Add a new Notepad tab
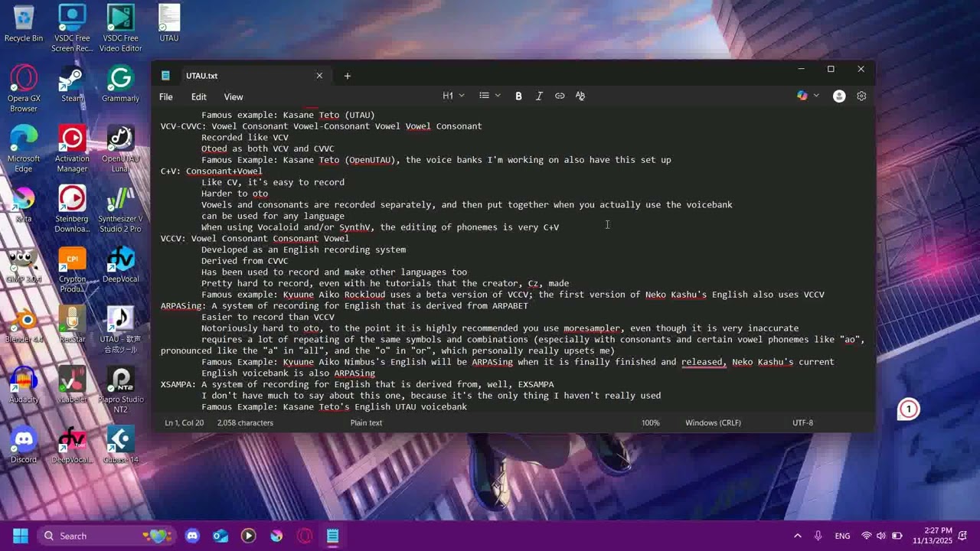980x551 pixels. [347, 76]
